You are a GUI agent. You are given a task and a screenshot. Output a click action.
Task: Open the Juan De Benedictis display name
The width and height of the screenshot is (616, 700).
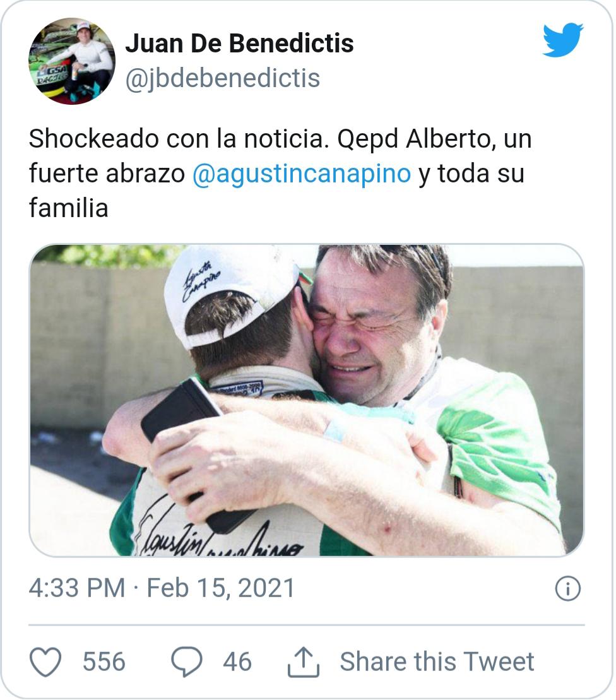[x=239, y=44]
